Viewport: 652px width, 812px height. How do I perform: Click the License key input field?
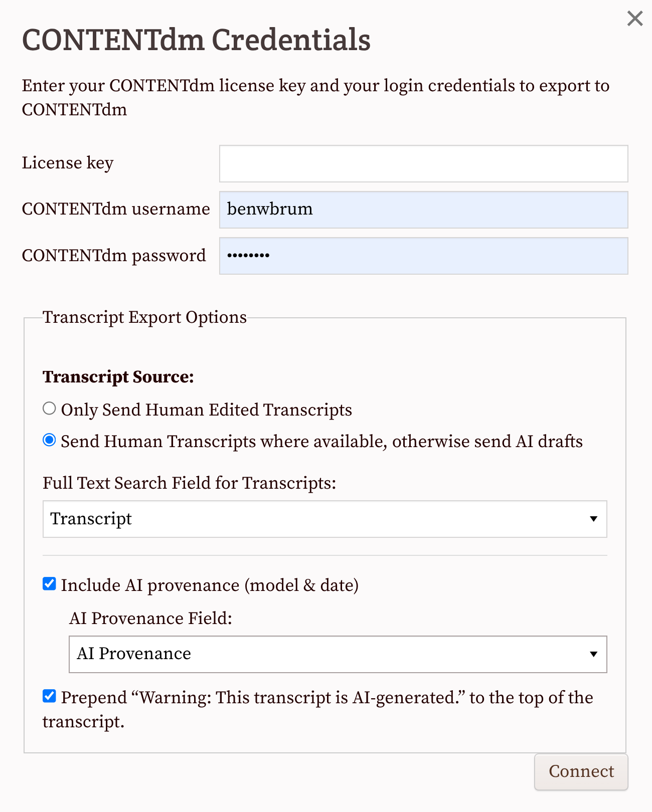424,163
